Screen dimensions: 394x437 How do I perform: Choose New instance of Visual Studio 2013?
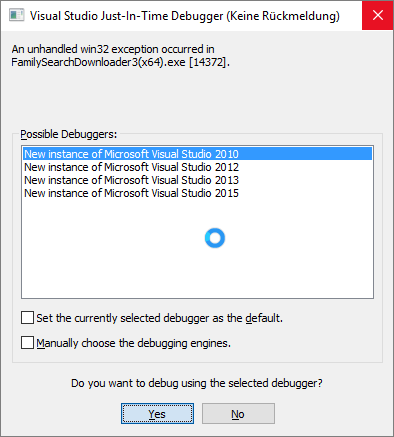tap(198, 180)
